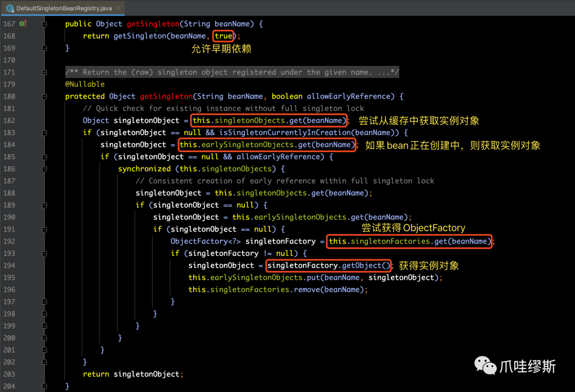Click line number 179 in the gutter
This screenshot has height=392, width=575.
pos(9,84)
